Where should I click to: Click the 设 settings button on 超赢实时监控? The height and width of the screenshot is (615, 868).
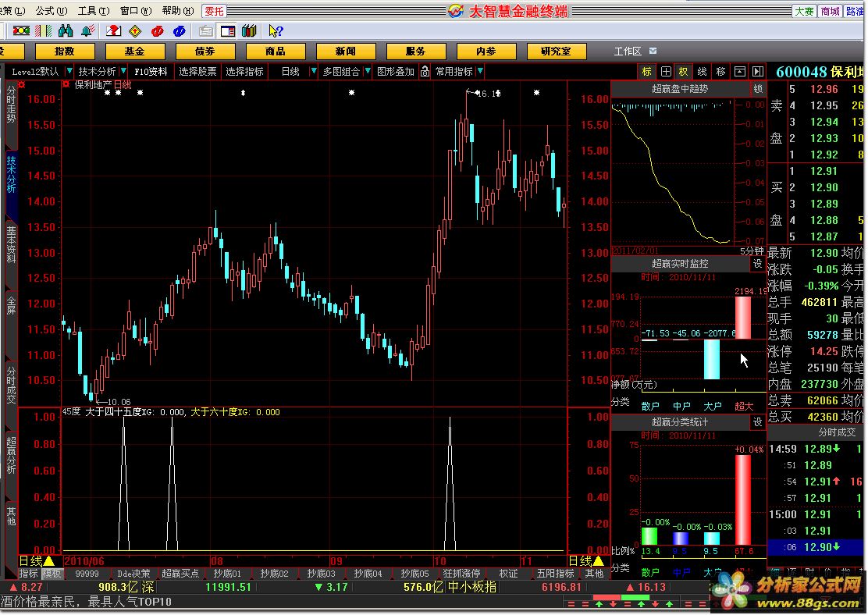click(x=758, y=264)
